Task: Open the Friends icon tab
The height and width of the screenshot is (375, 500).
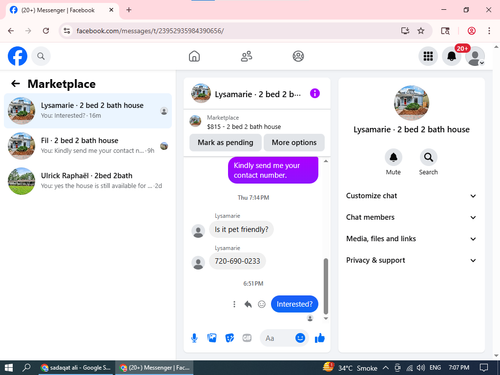Action: (246, 56)
